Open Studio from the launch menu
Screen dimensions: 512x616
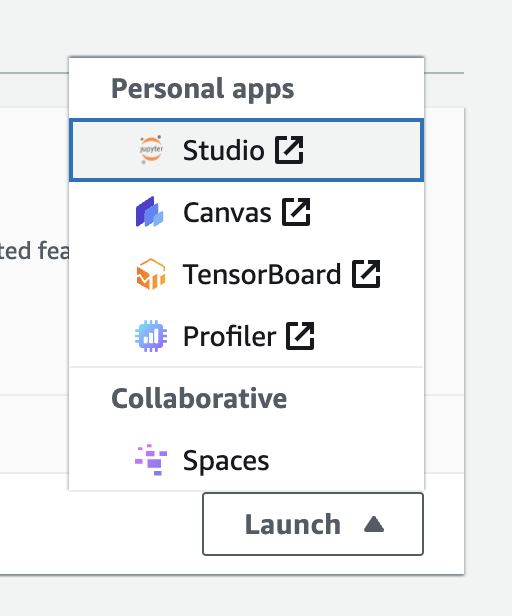tap(246, 150)
